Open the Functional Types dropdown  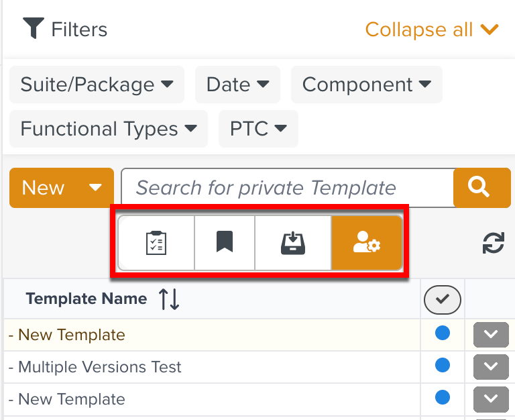coord(109,129)
